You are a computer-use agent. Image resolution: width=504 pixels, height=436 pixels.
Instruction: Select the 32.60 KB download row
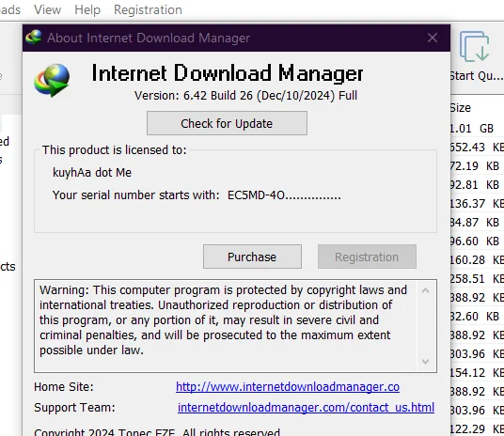pos(477,317)
